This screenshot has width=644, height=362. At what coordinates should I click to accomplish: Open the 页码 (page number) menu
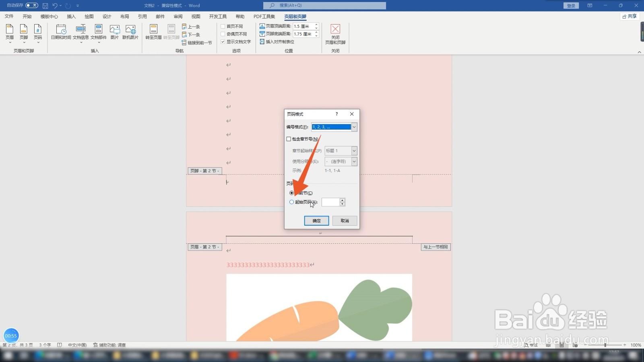(x=38, y=33)
